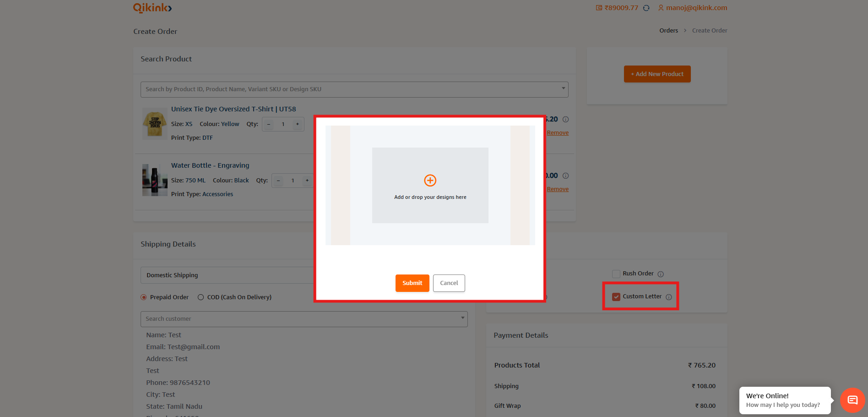The image size is (868, 417).
Task: Click info icon next to Water Bottle price
Action: coord(565,176)
